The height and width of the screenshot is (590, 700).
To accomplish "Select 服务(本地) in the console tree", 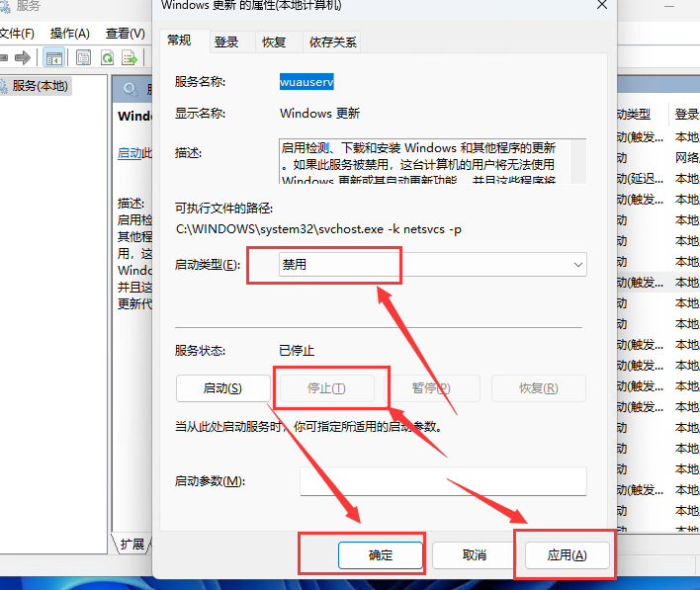I will pos(40,86).
